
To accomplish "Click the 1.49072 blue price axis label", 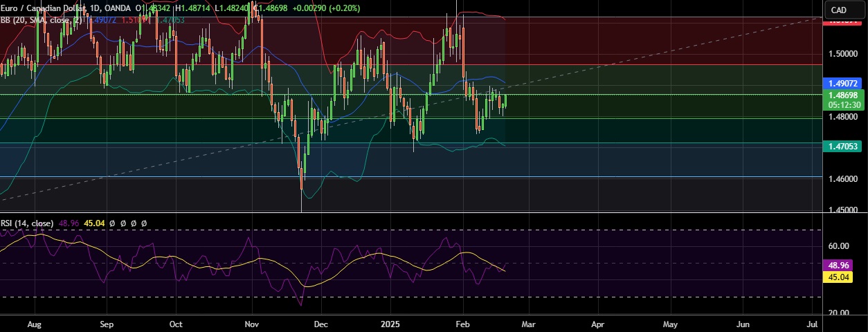I will pyautogui.click(x=842, y=82).
